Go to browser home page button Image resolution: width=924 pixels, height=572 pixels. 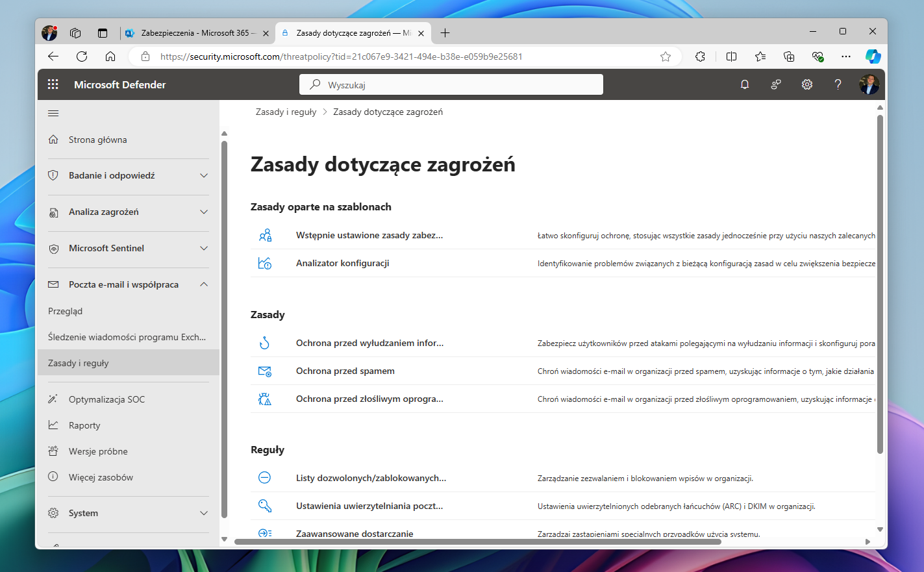110,56
